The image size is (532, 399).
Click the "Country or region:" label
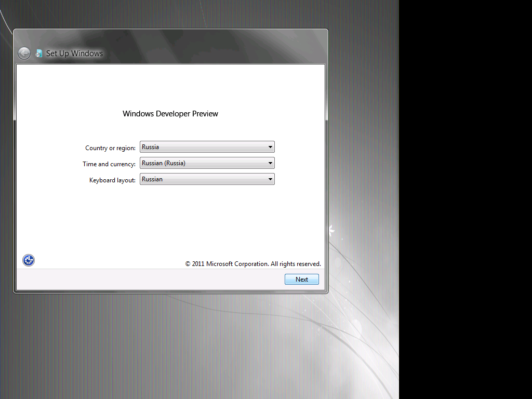click(110, 148)
